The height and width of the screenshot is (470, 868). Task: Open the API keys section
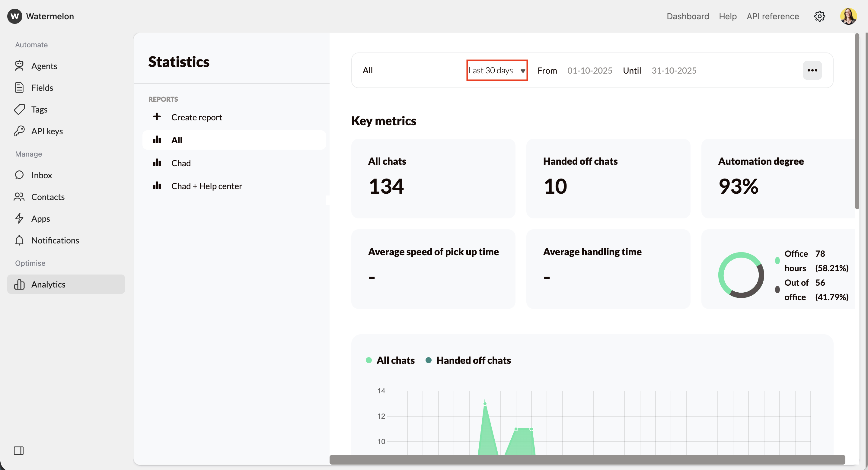46,131
